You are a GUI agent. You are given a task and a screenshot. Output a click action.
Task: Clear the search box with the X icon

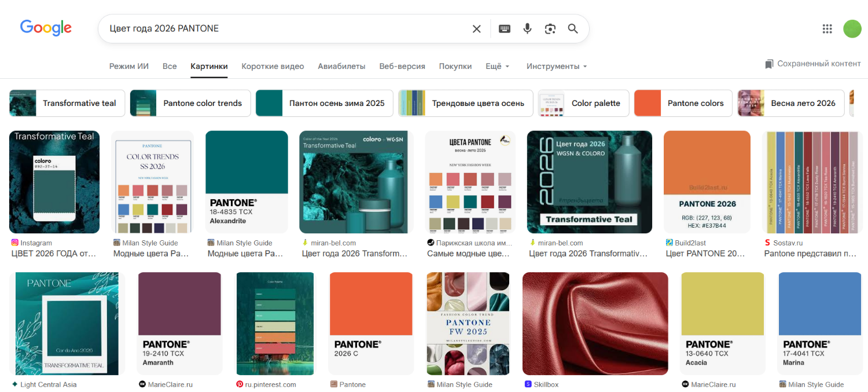coord(477,29)
